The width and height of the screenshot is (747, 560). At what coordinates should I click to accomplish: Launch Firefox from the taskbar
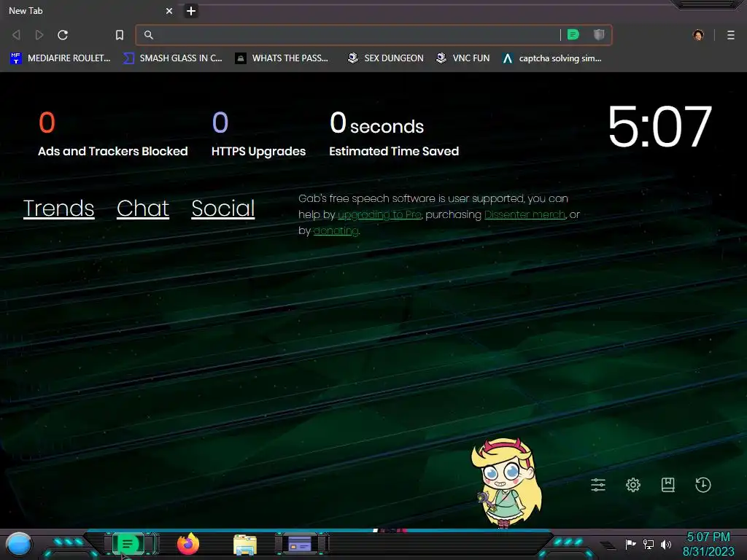click(188, 544)
